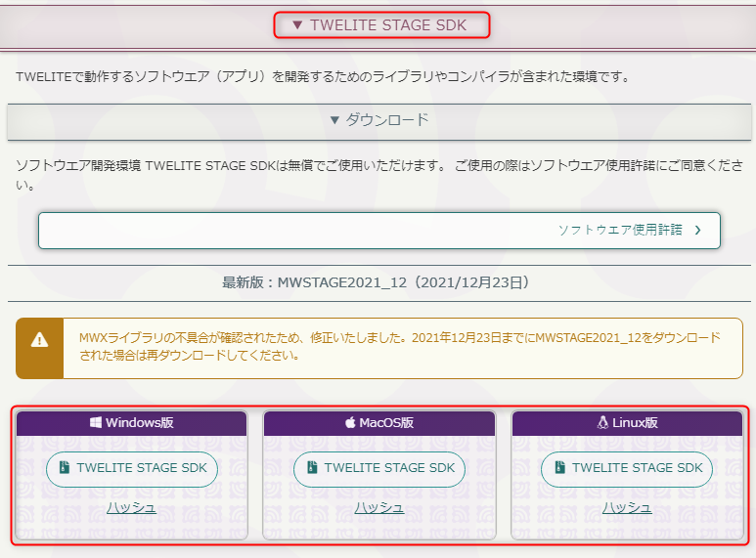
Task: Click the Linux penguin icon
Action: pyautogui.click(x=602, y=422)
